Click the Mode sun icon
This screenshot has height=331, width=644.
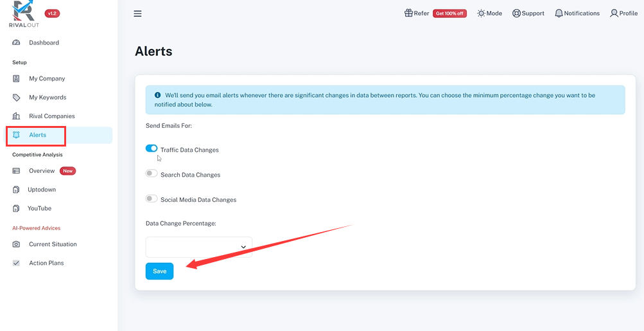(481, 13)
